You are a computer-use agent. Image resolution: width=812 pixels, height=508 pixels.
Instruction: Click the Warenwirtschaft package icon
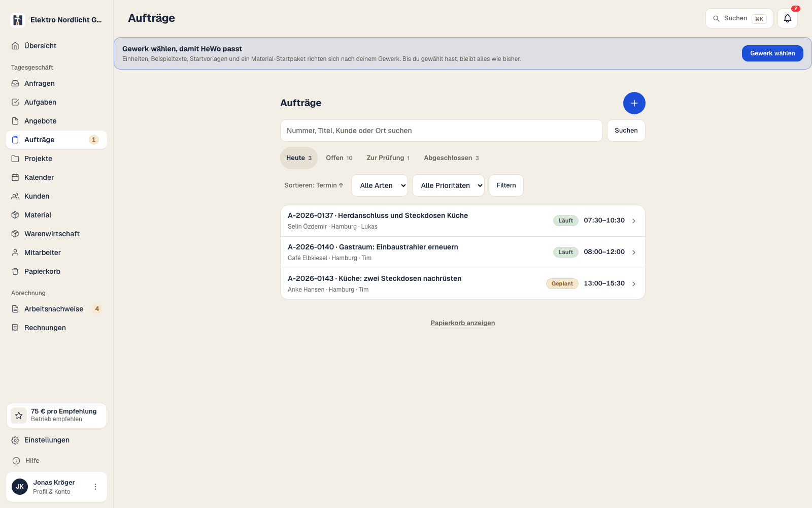pyautogui.click(x=15, y=234)
